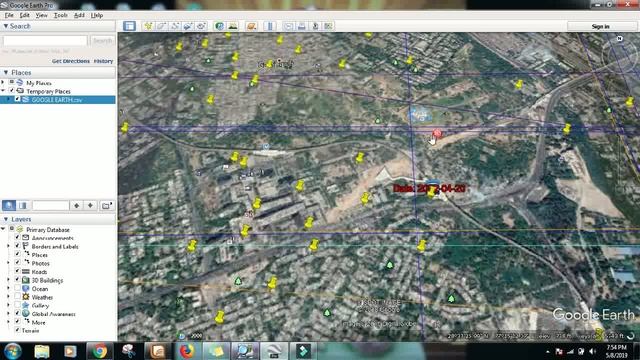Screen dimensions: 640x360
Task: Click into the search text field
Action: pyautogui.click(x=45, y=41)
